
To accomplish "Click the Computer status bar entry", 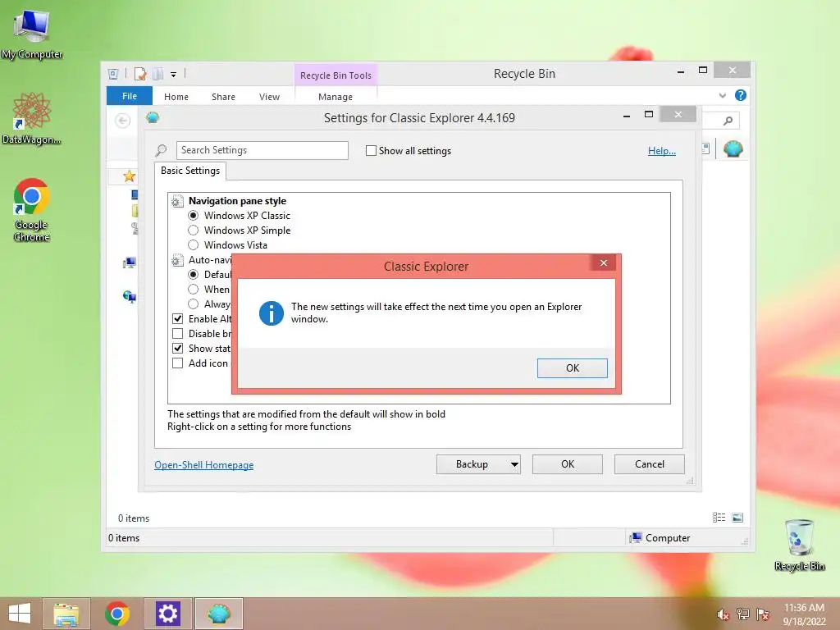I will click(660, 538).
